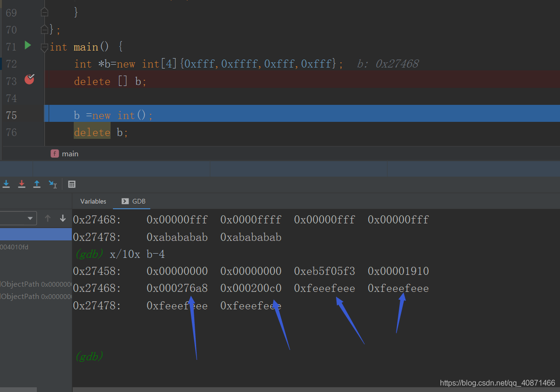Click the 'delete [] b;' code line

[110, 81]
